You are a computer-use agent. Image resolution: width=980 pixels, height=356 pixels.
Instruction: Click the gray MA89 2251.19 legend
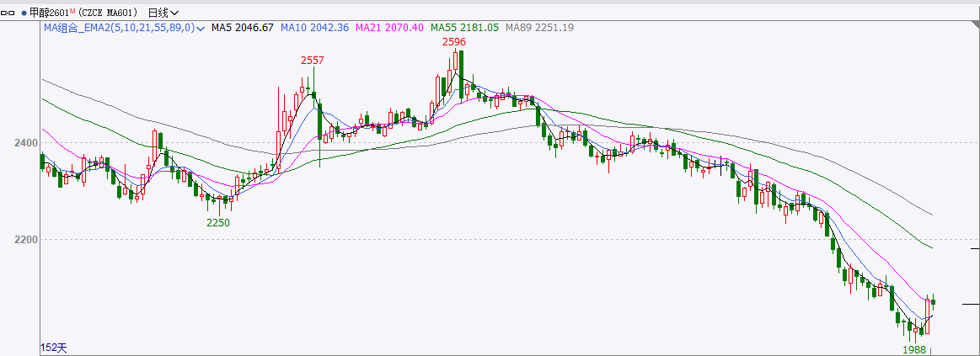(x=539, y=28)
